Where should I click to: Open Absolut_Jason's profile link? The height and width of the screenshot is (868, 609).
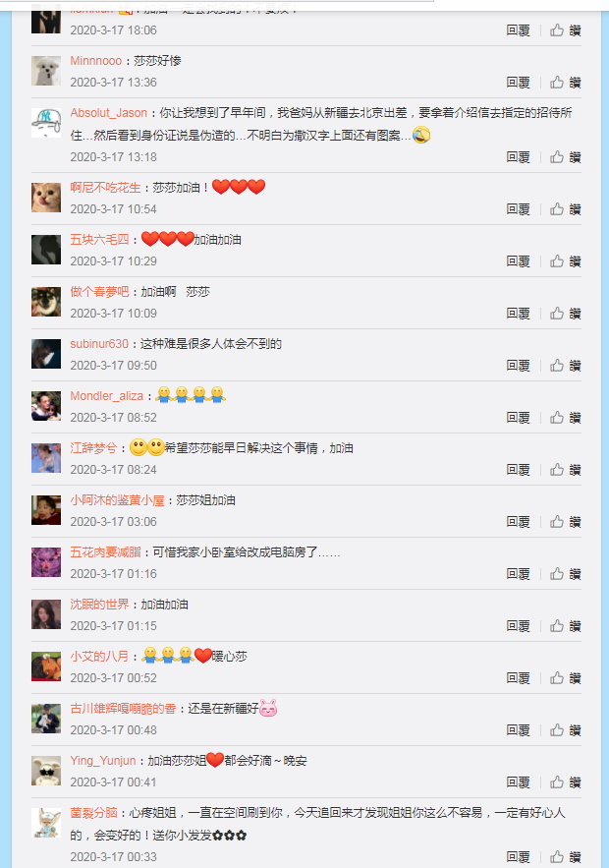click(109, 113)
